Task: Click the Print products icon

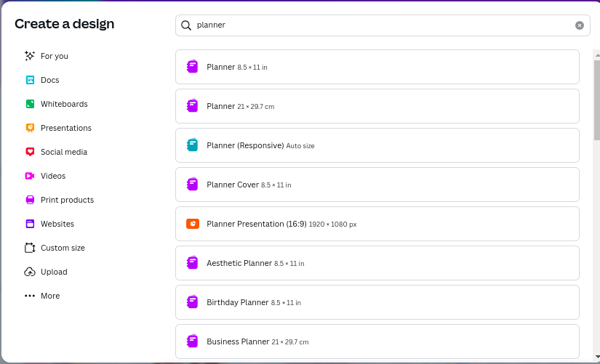Action: (x=30, y=200)
